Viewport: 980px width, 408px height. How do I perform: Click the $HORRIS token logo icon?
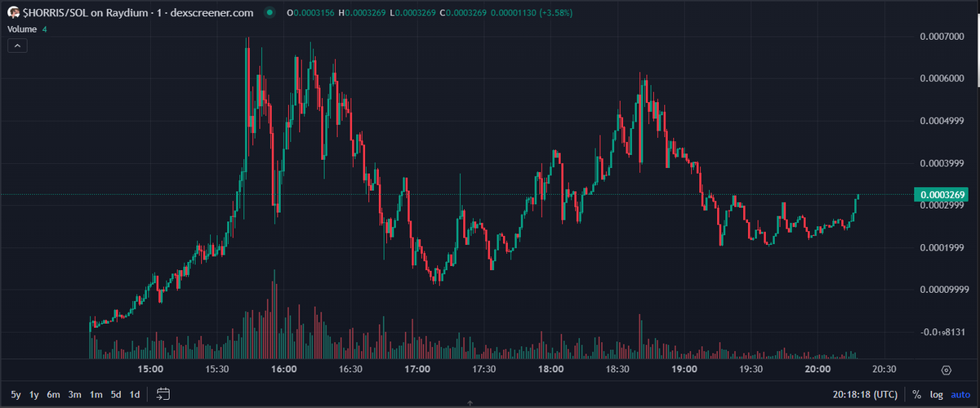[14, 14]
